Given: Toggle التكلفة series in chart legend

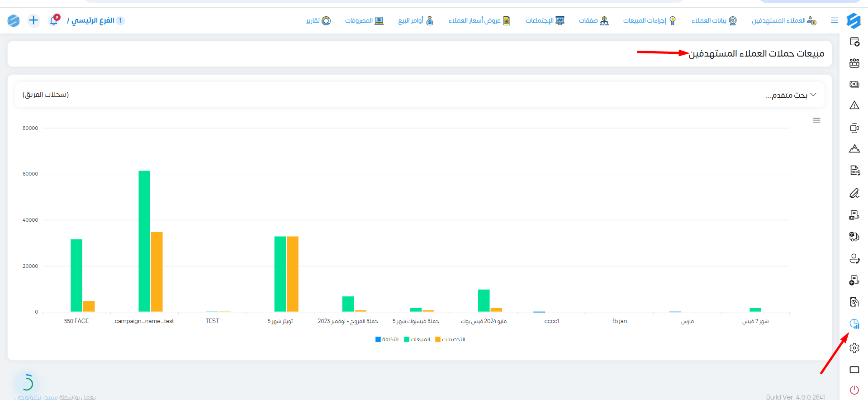Looking at the screenshot, I should point(387,339).
